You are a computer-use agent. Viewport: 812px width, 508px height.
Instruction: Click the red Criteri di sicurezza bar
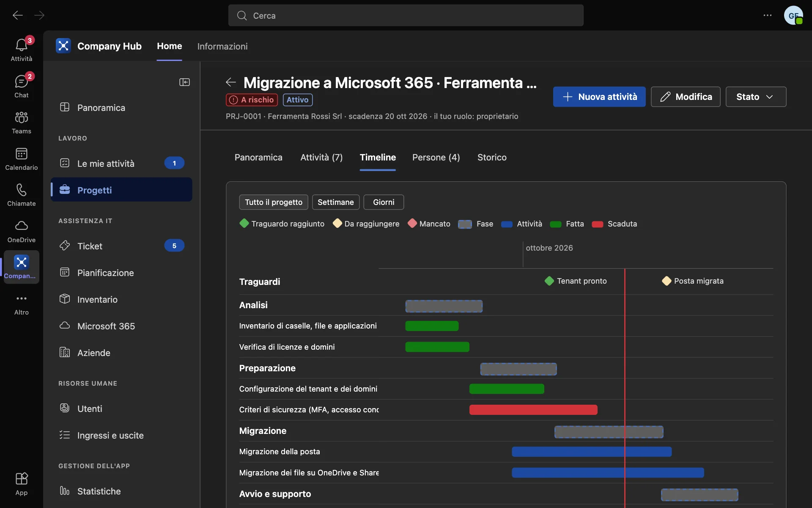tap(533, 410)
